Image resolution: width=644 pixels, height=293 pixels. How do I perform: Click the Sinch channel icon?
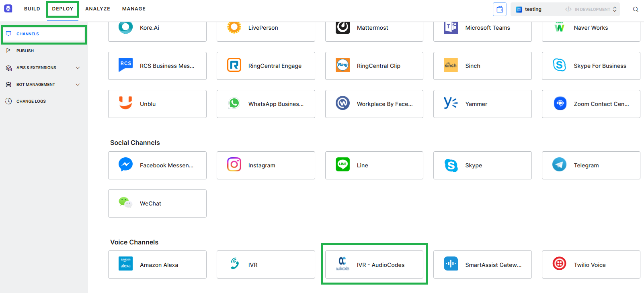(x=451, y=65)
